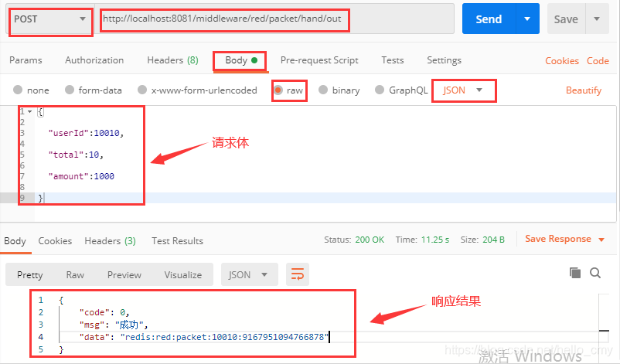Open the POST method dropdown
This screenshot has height=364, width=620.
[x=49, y=19]
